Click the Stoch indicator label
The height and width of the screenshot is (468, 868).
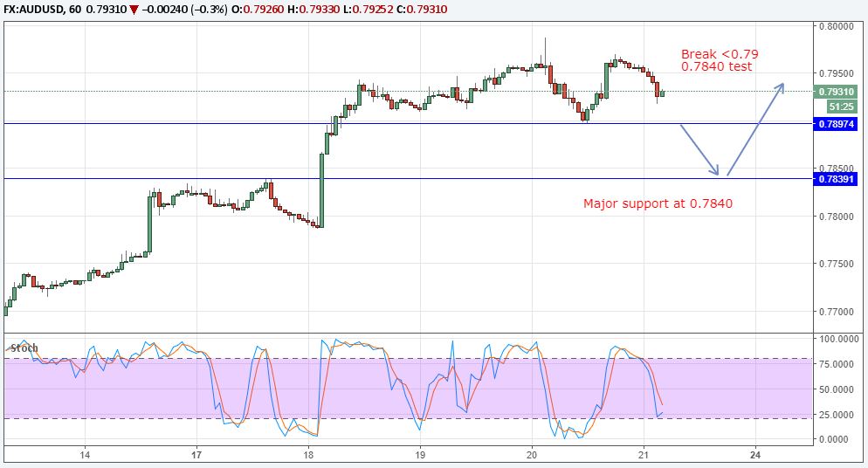pos(24,348)
